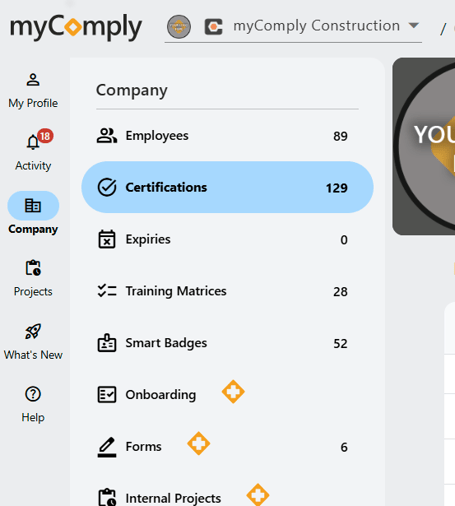Open the Onboarding section

coord(227,395)
